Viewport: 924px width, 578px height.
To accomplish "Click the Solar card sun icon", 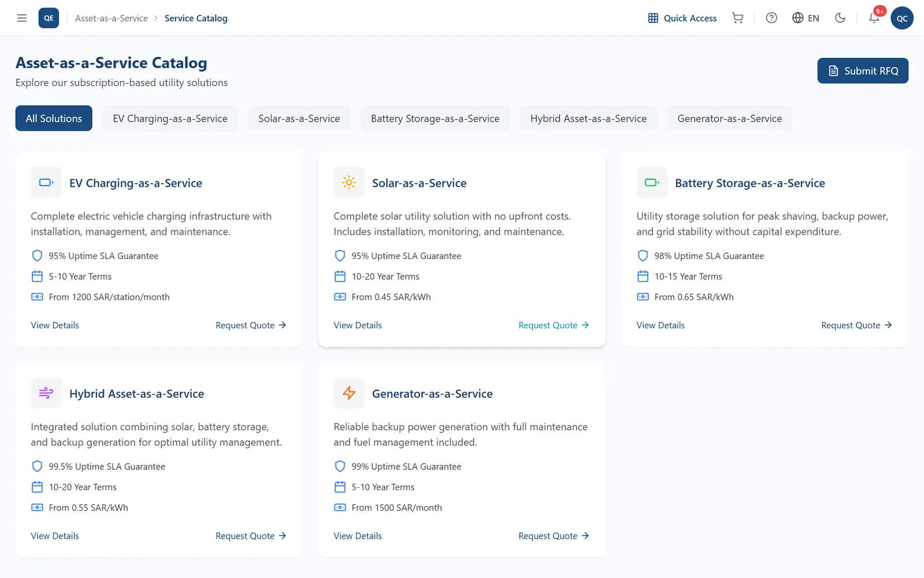I will 349,183.
